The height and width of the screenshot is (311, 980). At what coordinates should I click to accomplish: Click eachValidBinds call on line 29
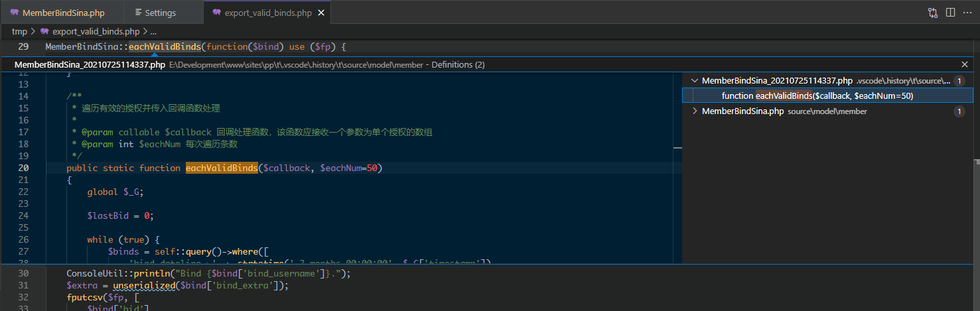coord(165,47)
